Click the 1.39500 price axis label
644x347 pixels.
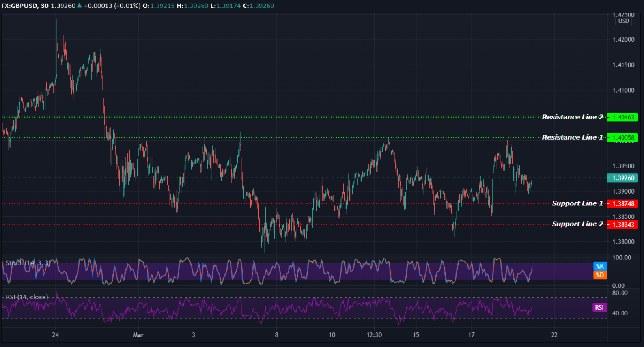623,166
